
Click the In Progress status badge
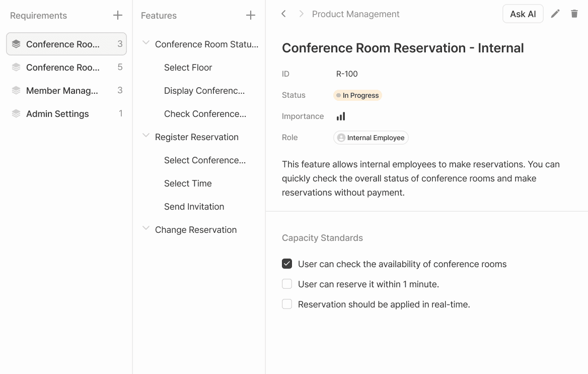358,95
